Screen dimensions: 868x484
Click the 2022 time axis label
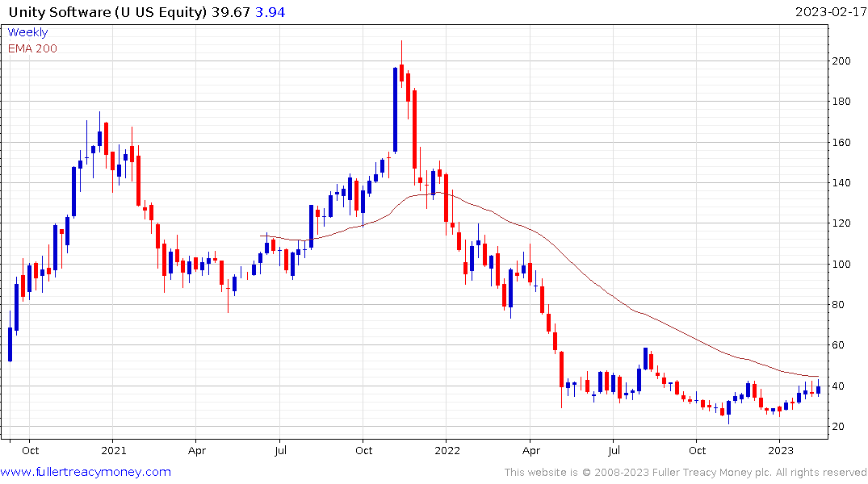click(447, 451)
